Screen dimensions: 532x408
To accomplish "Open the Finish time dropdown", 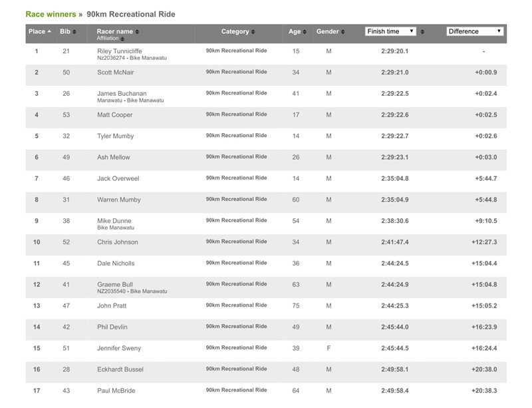I will [390, 31].
